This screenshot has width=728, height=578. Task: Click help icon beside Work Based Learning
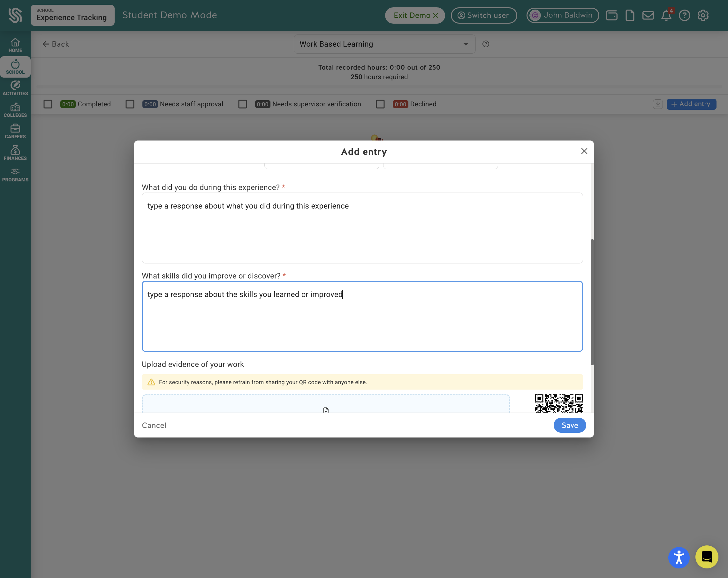click(486, 44)
